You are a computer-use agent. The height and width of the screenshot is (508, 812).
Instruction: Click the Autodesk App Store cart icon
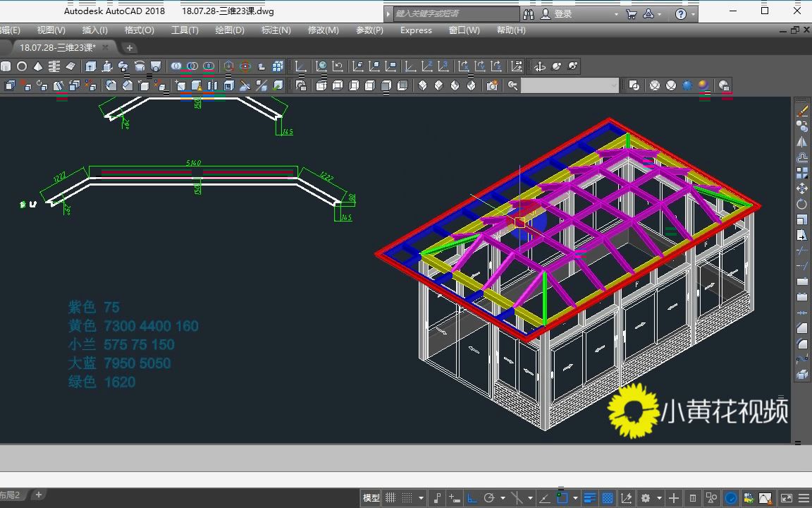(631, 14)
